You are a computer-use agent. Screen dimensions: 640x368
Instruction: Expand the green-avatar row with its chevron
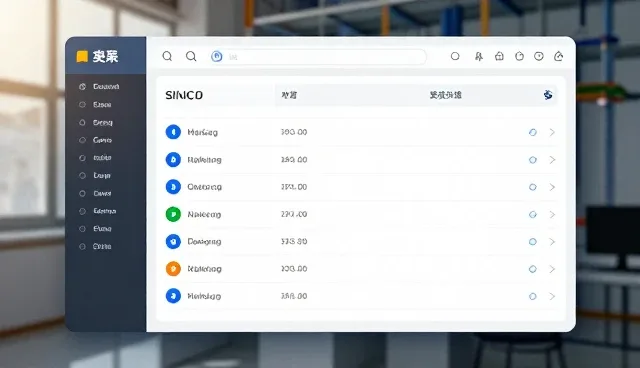coord(552,215)
